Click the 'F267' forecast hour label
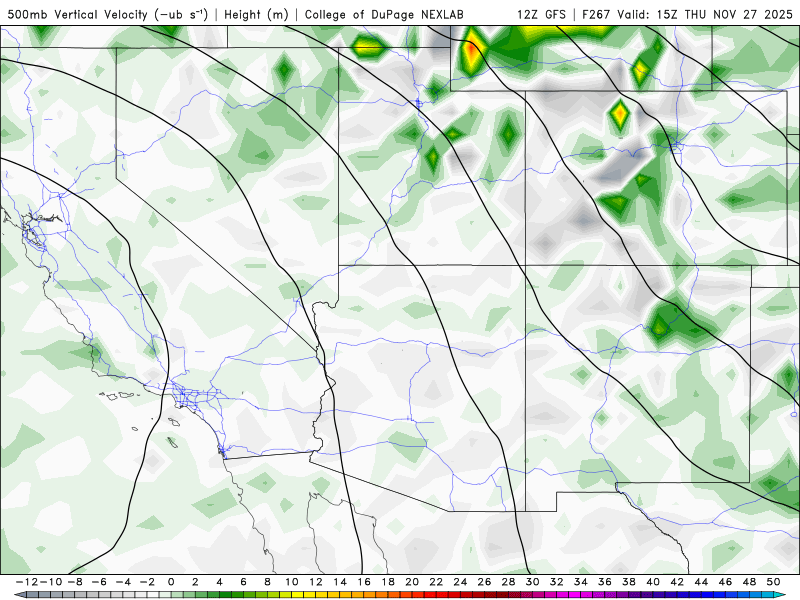This screenshot has width=800, height=600. [596, 14]
